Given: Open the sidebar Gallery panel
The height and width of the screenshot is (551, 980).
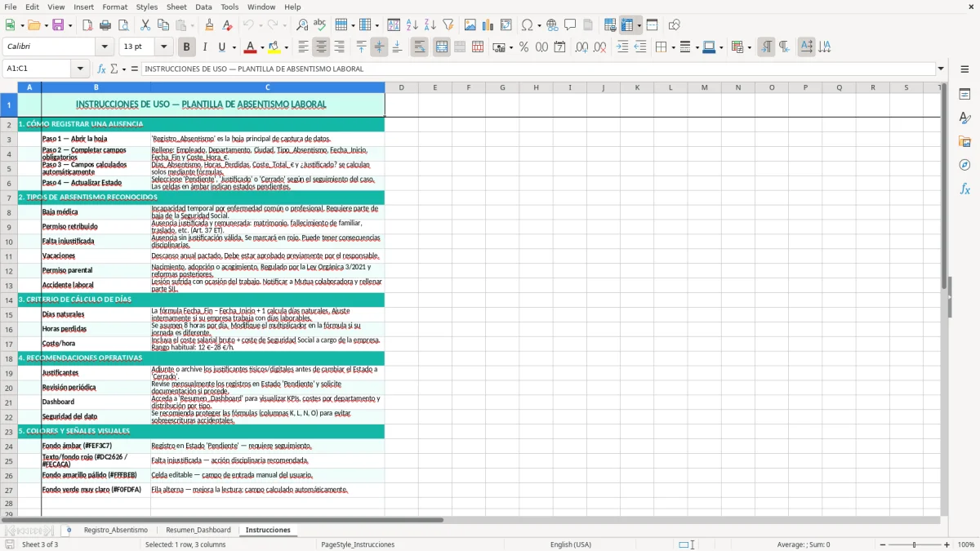Looking at the screenshot, I should click(x=964, y=141).
